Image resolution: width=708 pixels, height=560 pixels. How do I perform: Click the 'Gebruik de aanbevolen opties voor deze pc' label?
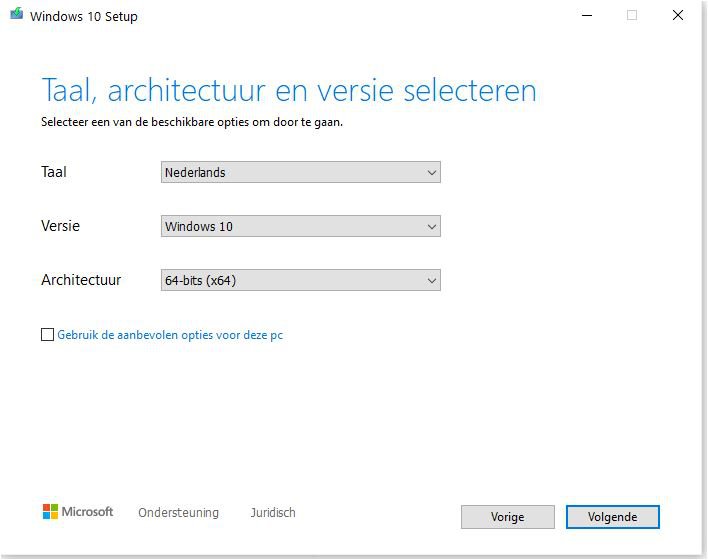point(170,335)
